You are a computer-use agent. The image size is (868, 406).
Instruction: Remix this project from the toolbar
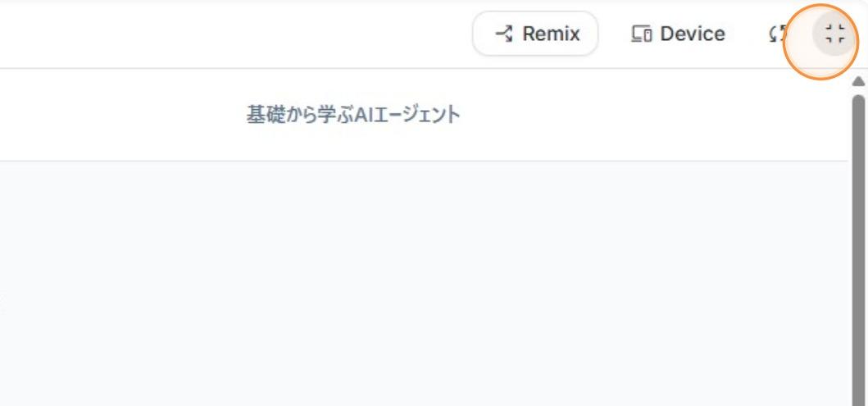[536, 34]
